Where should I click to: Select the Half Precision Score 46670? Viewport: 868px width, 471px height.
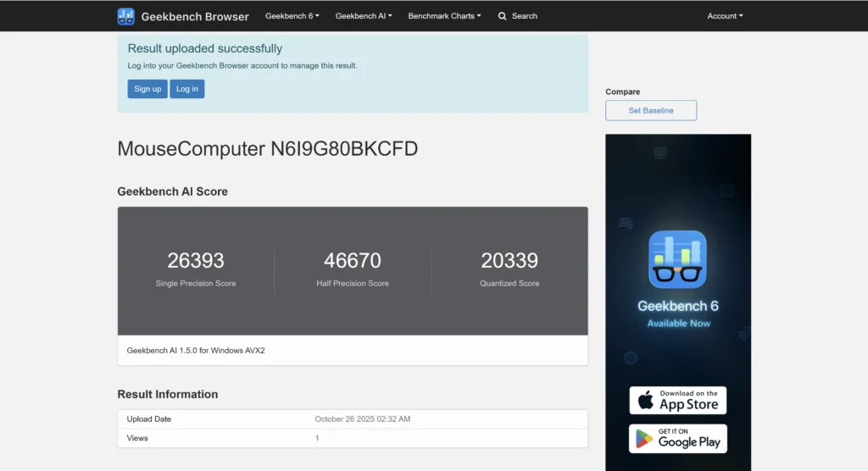(353, 260)
